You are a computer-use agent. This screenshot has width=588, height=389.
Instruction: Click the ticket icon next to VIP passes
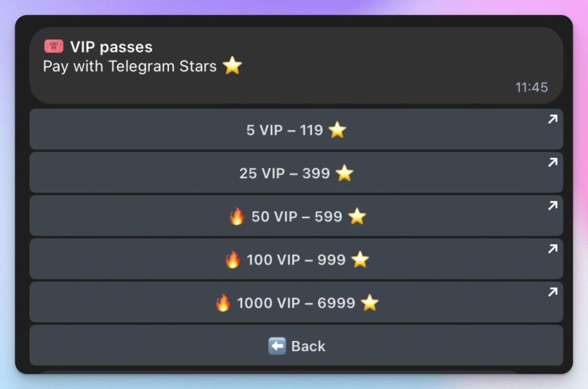53,46
